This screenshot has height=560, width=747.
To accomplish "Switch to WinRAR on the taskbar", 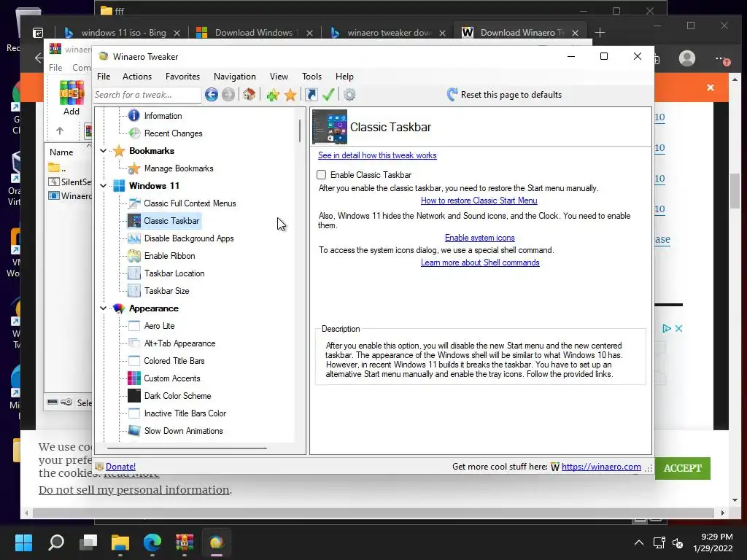I will coord(185,542).
